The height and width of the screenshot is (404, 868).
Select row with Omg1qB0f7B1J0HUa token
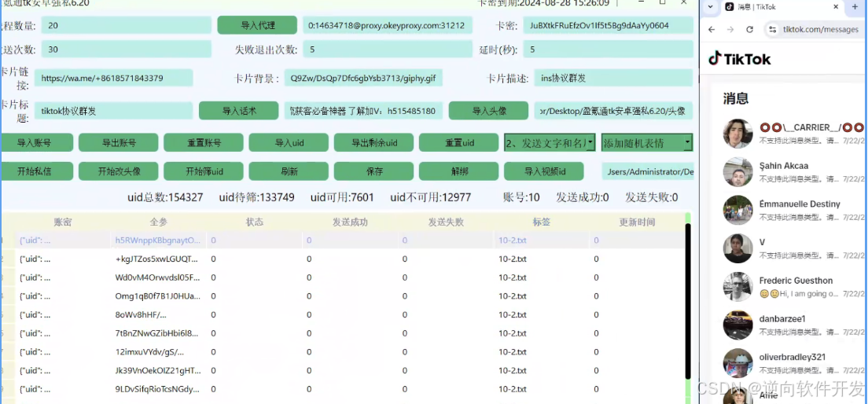[x=344, y=296]
